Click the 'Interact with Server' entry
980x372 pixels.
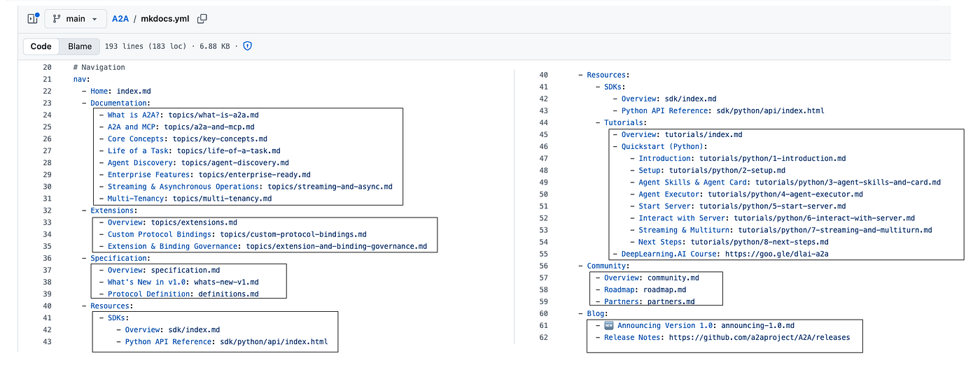click(x=773, y=217)
